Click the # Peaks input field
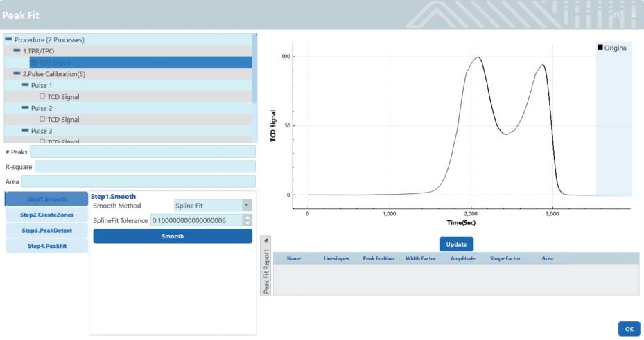The image size is (644, 340). [142, 152]
